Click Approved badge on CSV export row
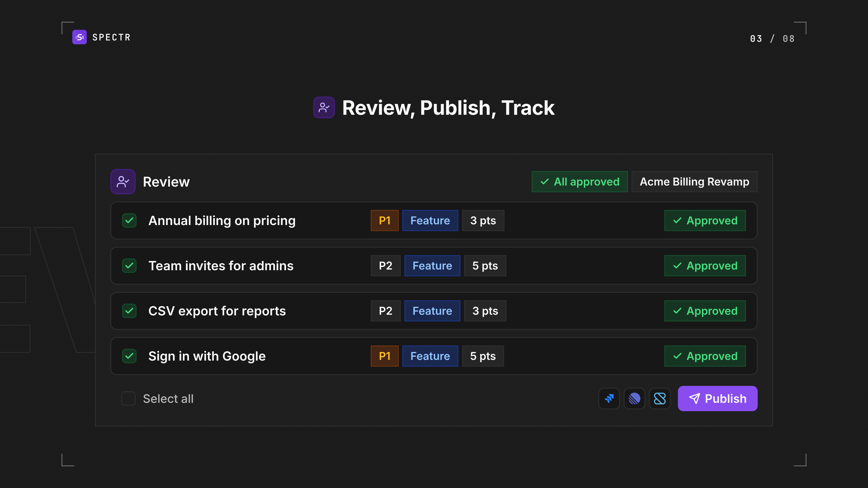 pyautogui.click(x=705, y=311)
